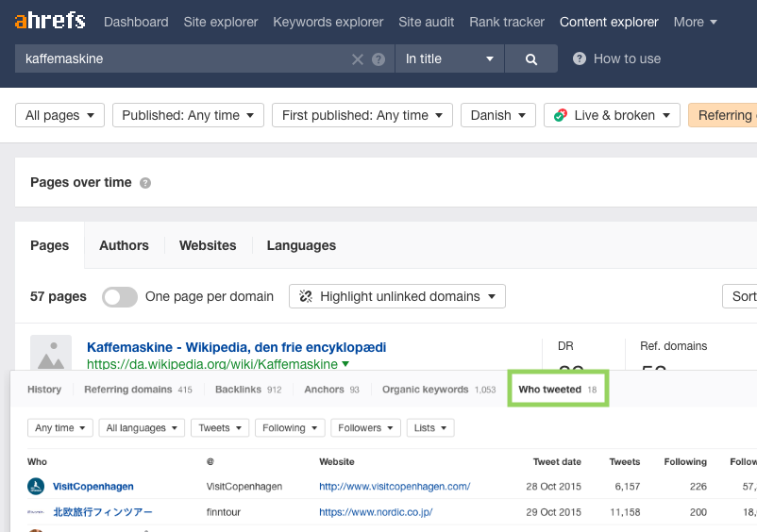The width and height of the screenshot is (757, 532).
Task: Click the Referring filter button
Action: 723,115
